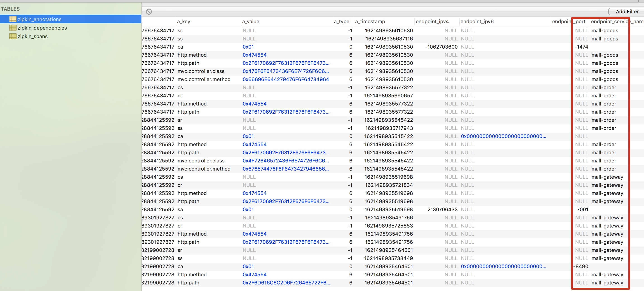644x291 pixels.
Task: Select the endpoint_port value -8490
Action: click(581, 267)
